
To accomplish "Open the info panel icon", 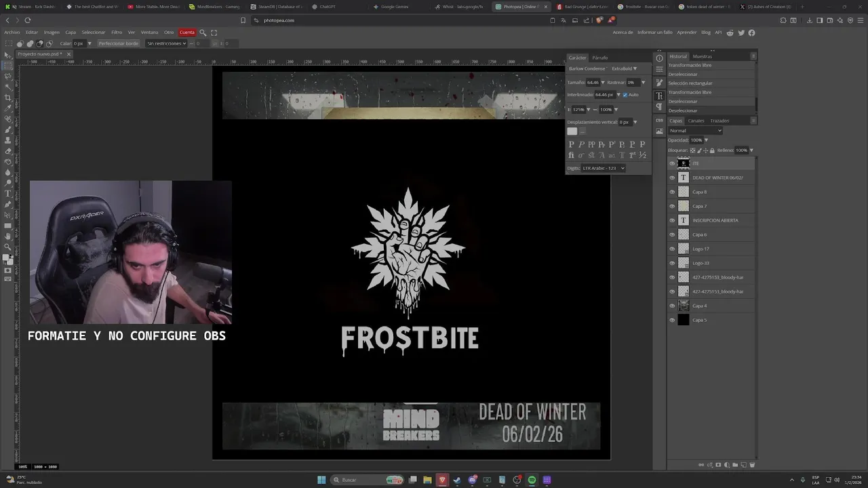I will [x=659, y=58].
